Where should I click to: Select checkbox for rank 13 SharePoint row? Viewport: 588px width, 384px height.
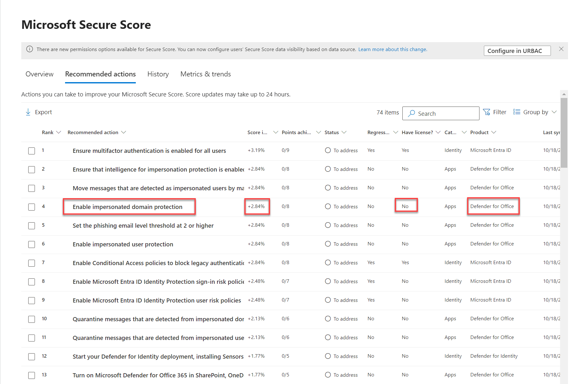[x=31, y=375]
